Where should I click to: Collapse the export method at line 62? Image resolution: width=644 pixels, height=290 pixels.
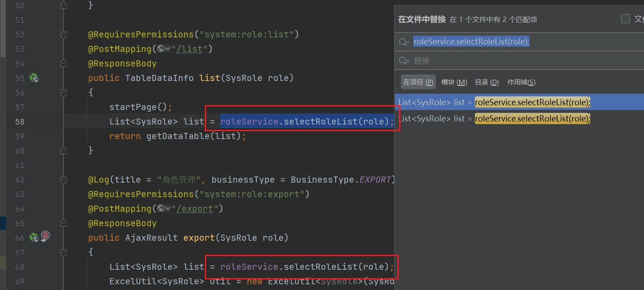[64, 180]
